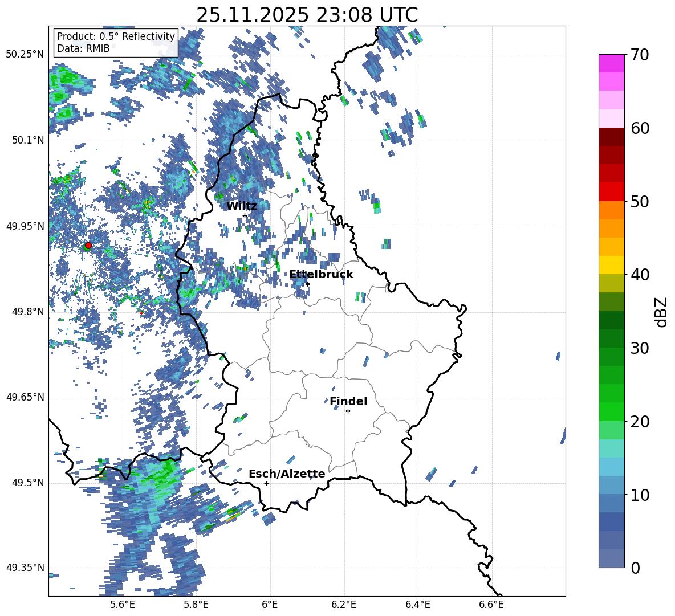
Task: Click the bright green swatch just above 20 dBZ
Action: [x=611, y=411]
